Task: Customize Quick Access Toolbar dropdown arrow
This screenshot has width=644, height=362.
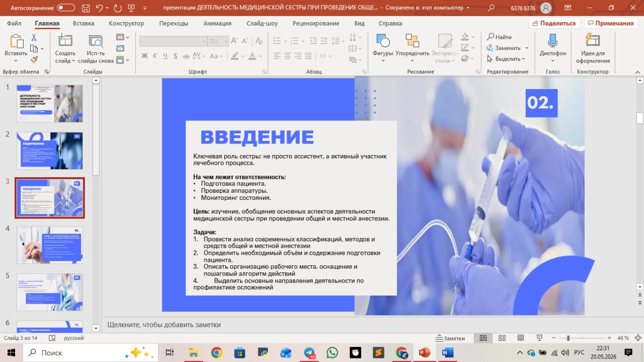Action: [146, 8]
